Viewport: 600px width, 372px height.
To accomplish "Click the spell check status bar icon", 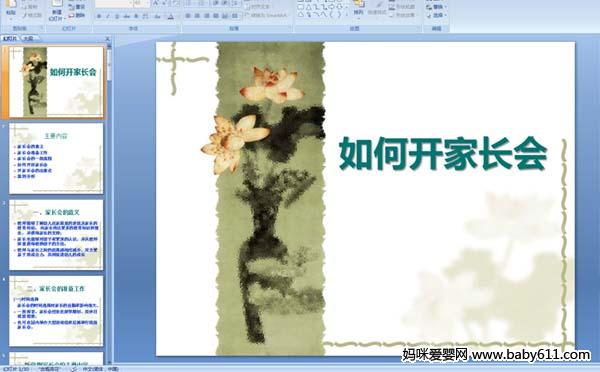I will pos(74,369).
